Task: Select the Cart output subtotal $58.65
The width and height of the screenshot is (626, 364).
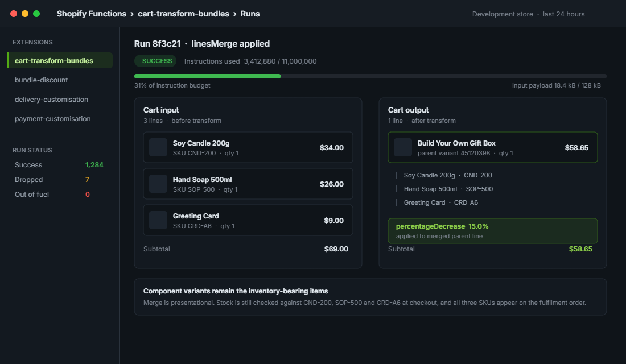Action: [x=580, y=249]
